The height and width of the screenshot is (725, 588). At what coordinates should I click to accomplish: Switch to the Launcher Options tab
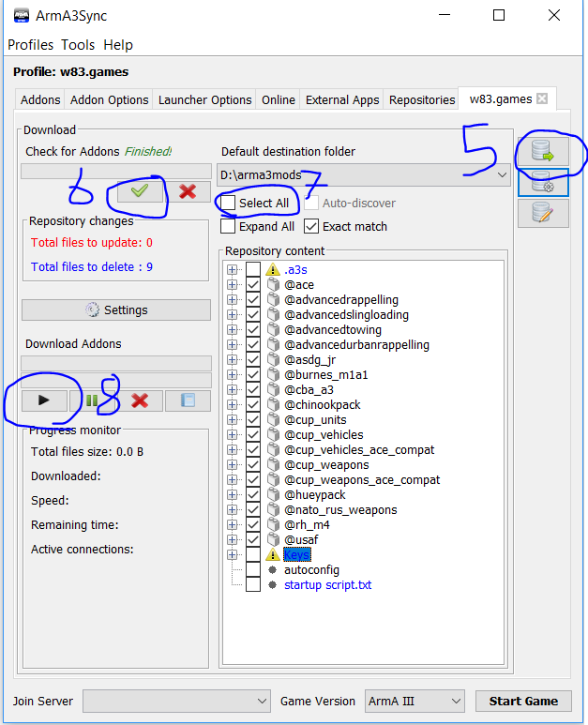204,99
